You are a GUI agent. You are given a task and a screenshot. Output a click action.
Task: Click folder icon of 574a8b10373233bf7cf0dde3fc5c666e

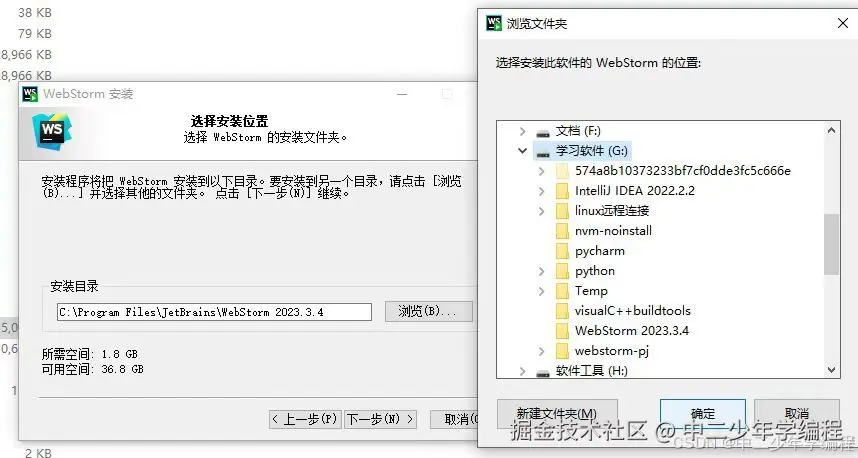pos(563,171)
